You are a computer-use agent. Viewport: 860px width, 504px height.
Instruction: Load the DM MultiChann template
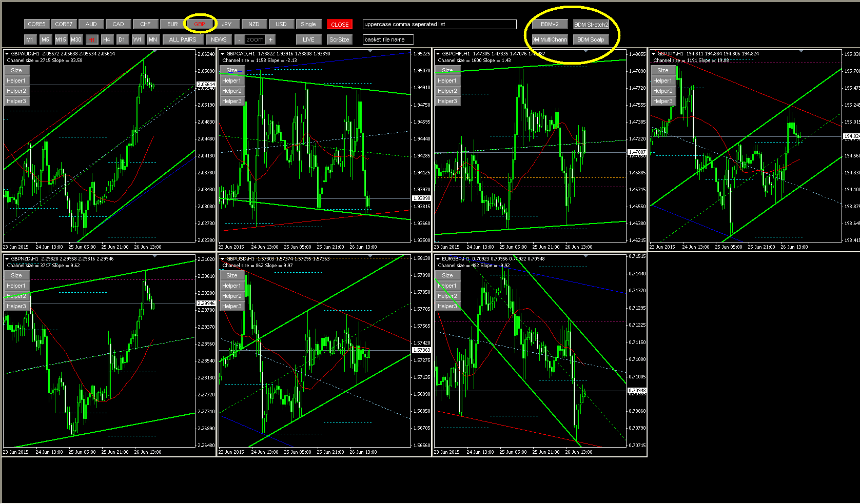coord(550,39)
